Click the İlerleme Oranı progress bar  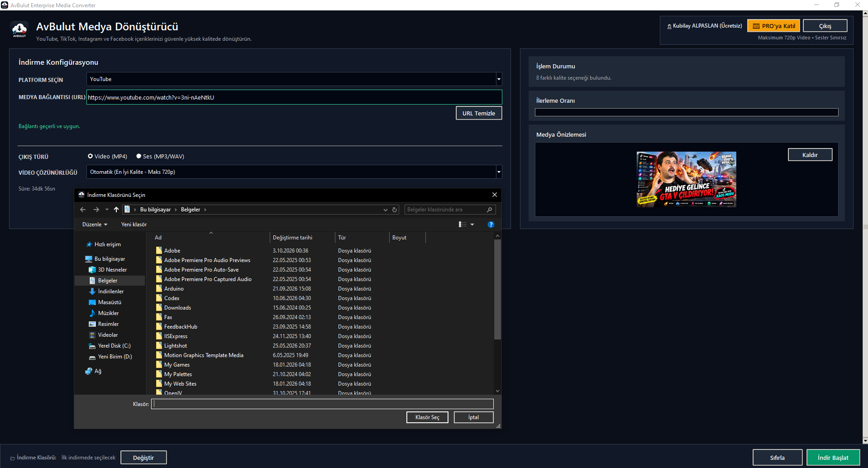point(687,112)
